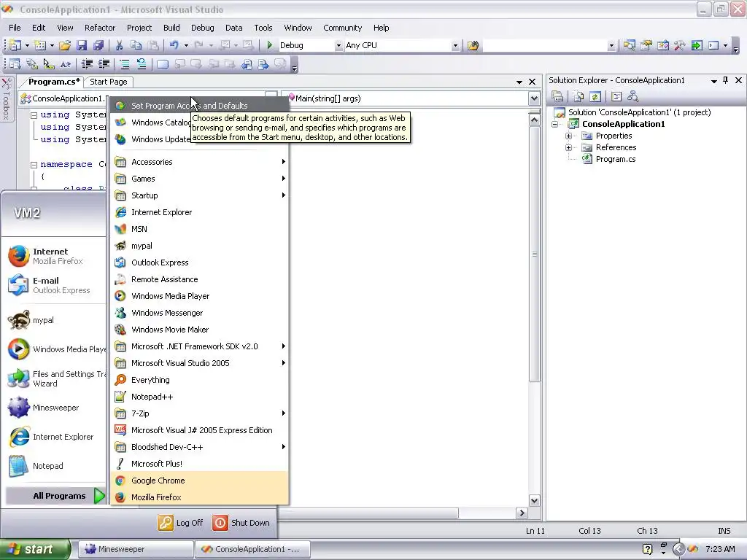747x560 pixels.
Task: Expand the Properties node in Solution Explorer
Action: (x=568, y=136)
